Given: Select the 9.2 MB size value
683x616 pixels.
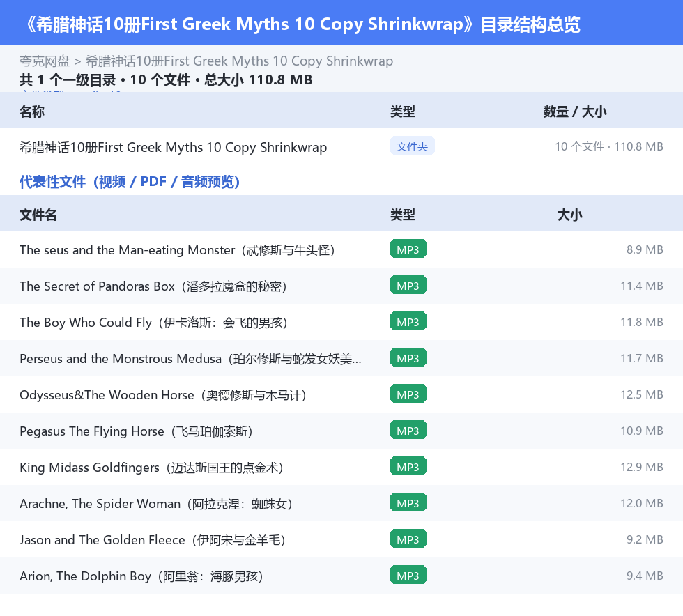Looking at the screenshot, I should pos(645,539).
